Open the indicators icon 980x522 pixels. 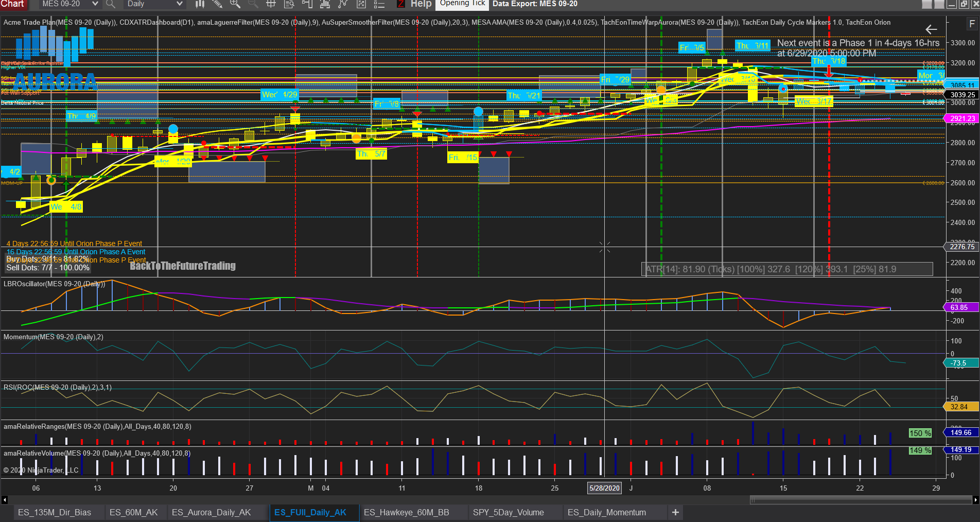pyautogui.click(x=325, y=4)
